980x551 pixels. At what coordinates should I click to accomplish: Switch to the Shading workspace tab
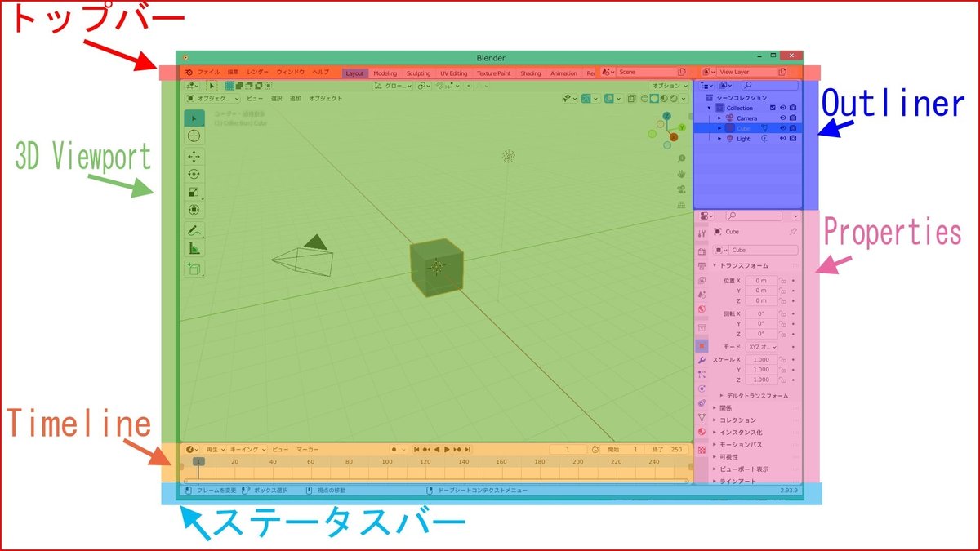click(x=530, y=73)
